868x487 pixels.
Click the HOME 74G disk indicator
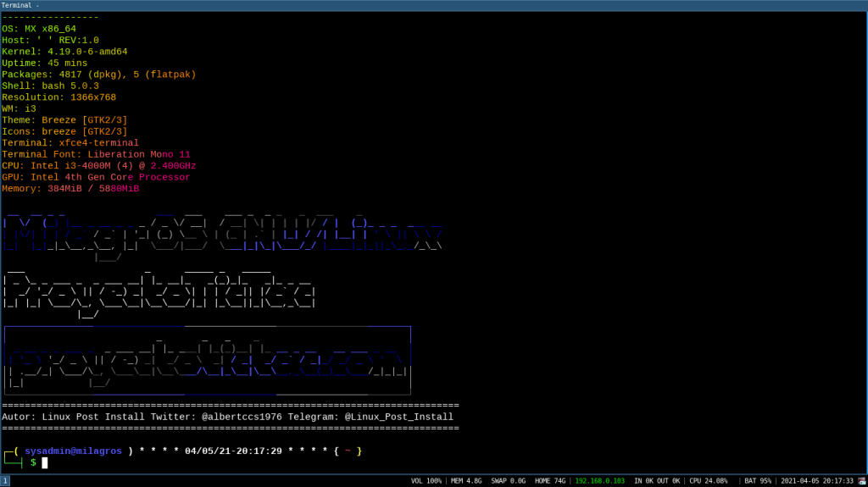550,480
